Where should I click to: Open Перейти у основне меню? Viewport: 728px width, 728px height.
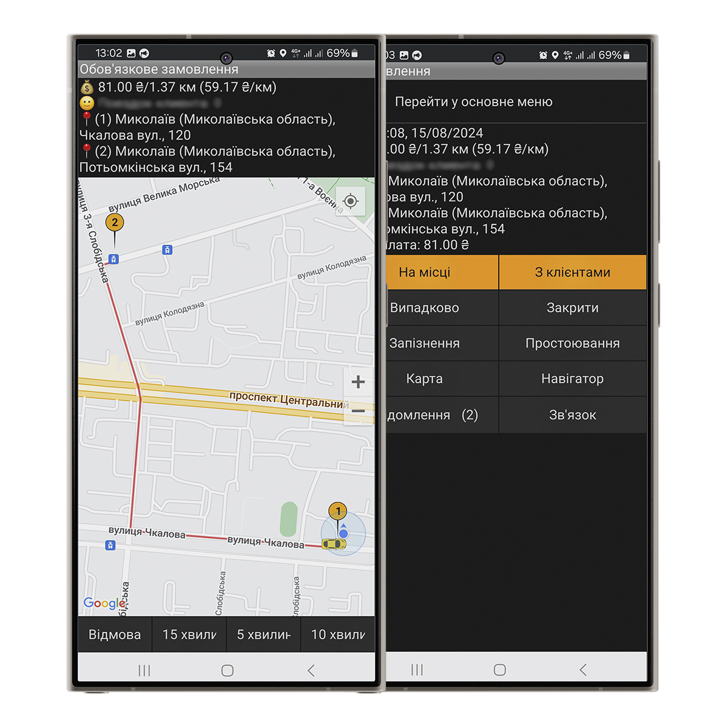(473, 102)
